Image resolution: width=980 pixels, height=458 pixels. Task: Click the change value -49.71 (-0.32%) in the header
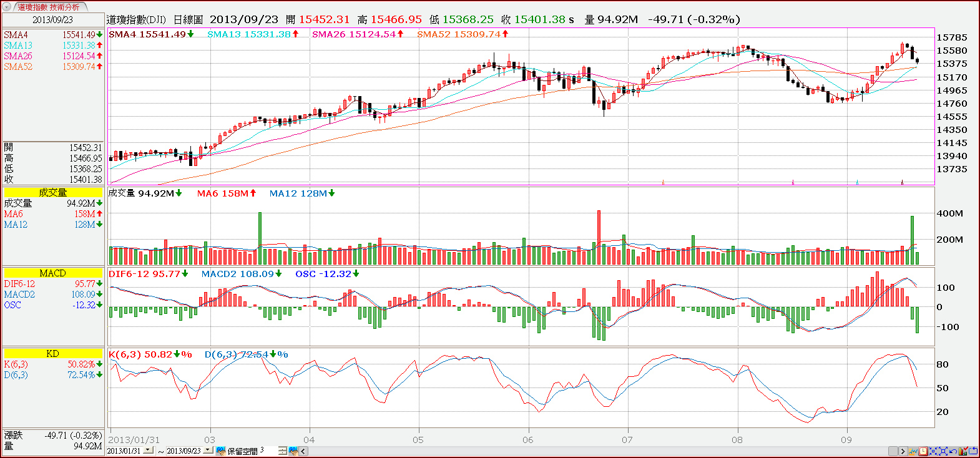point(694,19)
